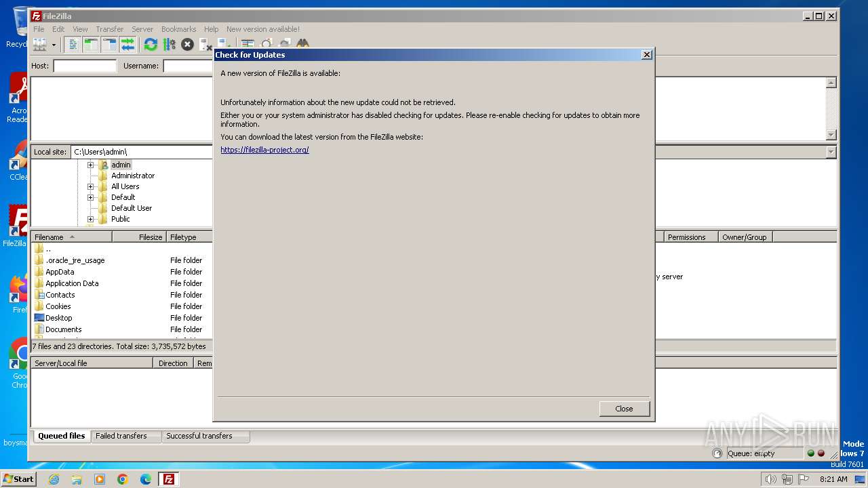The image size is (868, 488).
Task: Expand the Default folder node
Action: (90, 197)
